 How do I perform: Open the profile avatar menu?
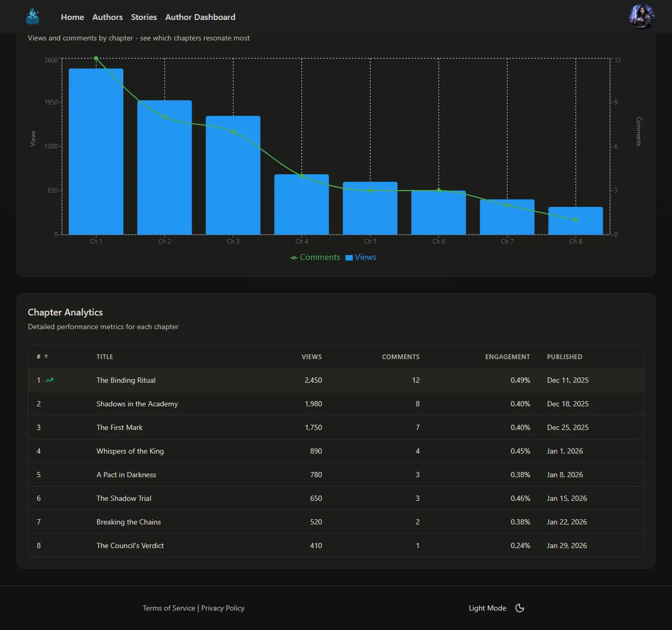click(x=642, y=16)
